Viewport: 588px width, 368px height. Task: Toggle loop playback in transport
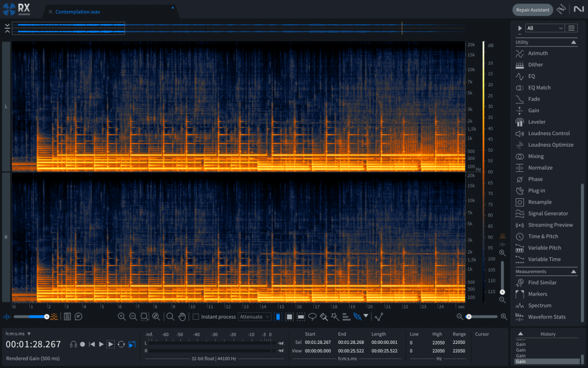pos(121,344)
